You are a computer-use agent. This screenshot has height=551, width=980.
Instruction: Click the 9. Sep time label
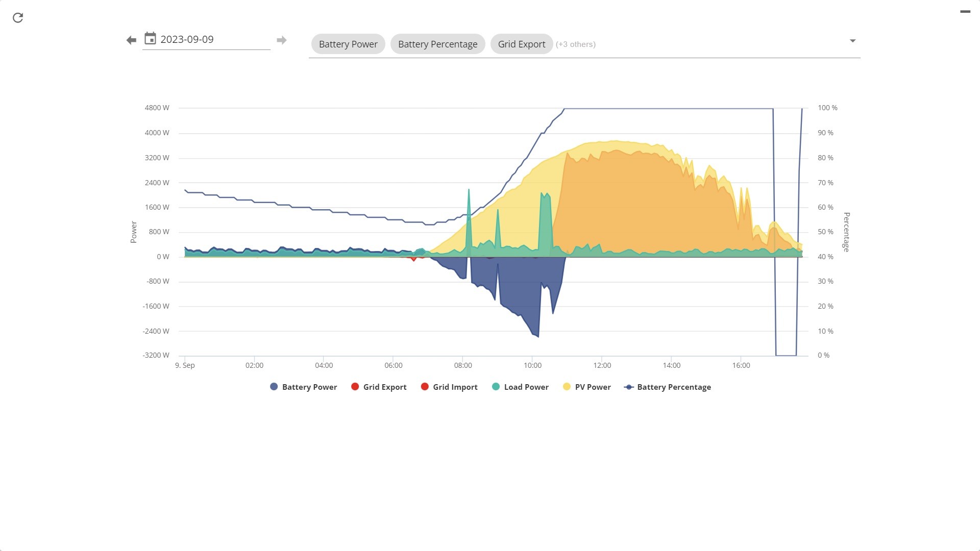[185, 366]
